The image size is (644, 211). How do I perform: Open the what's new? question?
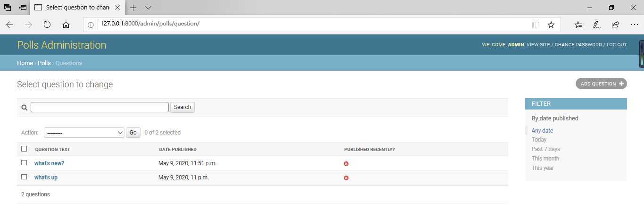pos(49,163)
